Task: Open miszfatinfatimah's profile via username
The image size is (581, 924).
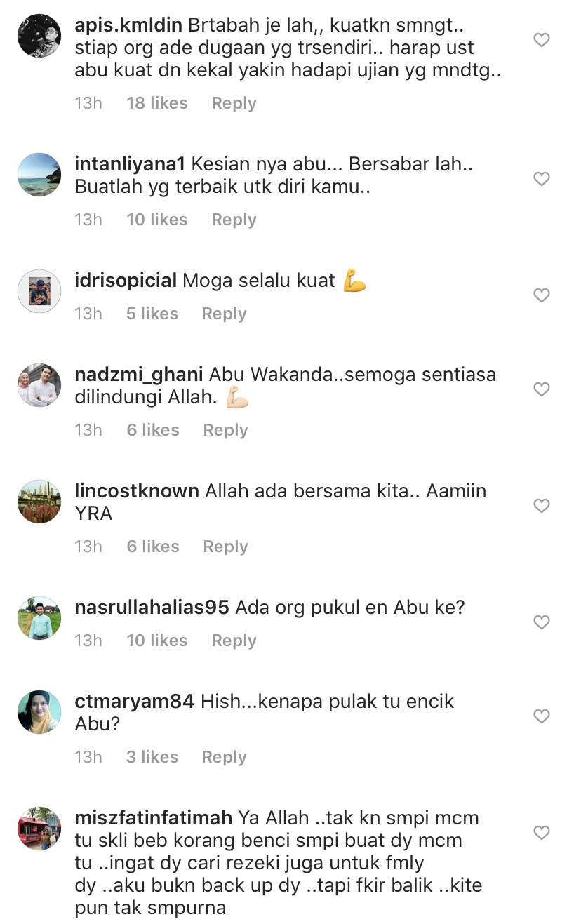Action: click(x=153, y=818)
